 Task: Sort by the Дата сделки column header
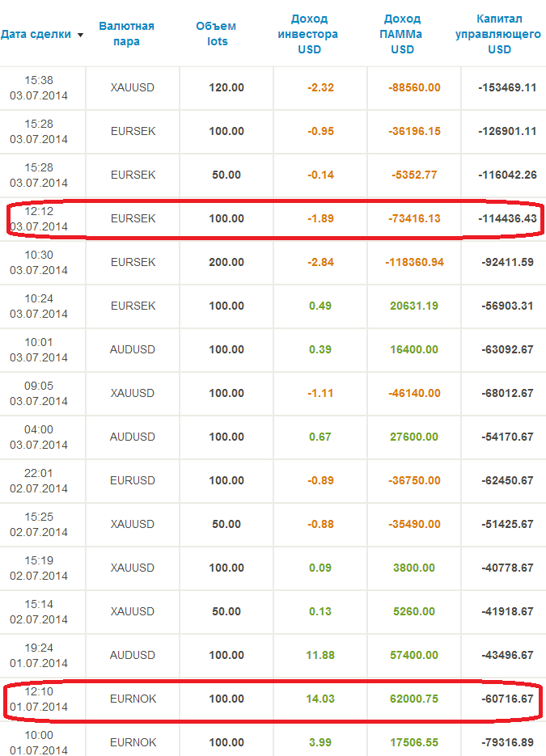[x=36, y=34]
